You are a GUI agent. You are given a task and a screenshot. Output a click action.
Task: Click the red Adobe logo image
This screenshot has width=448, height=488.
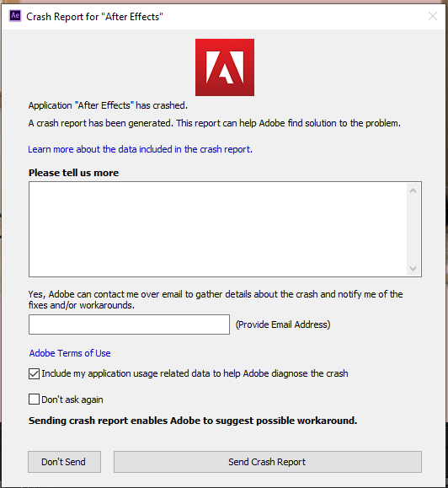225,67
